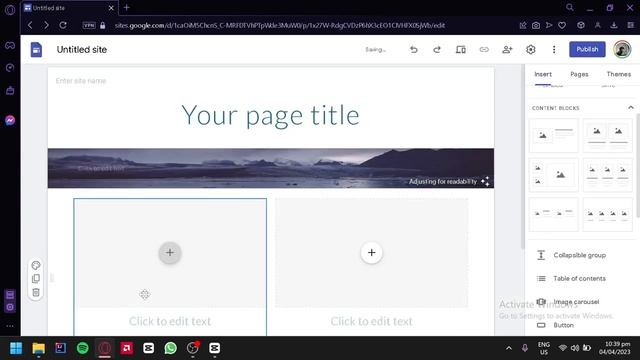
Task: Click the Google Sites home logo
Action: [36, 49]
